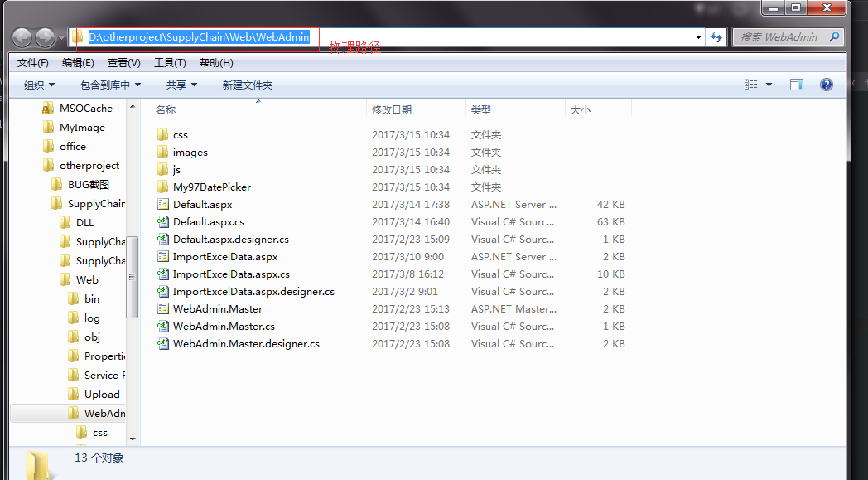Open the 帮助(H) menu

(x=216, y=63)
